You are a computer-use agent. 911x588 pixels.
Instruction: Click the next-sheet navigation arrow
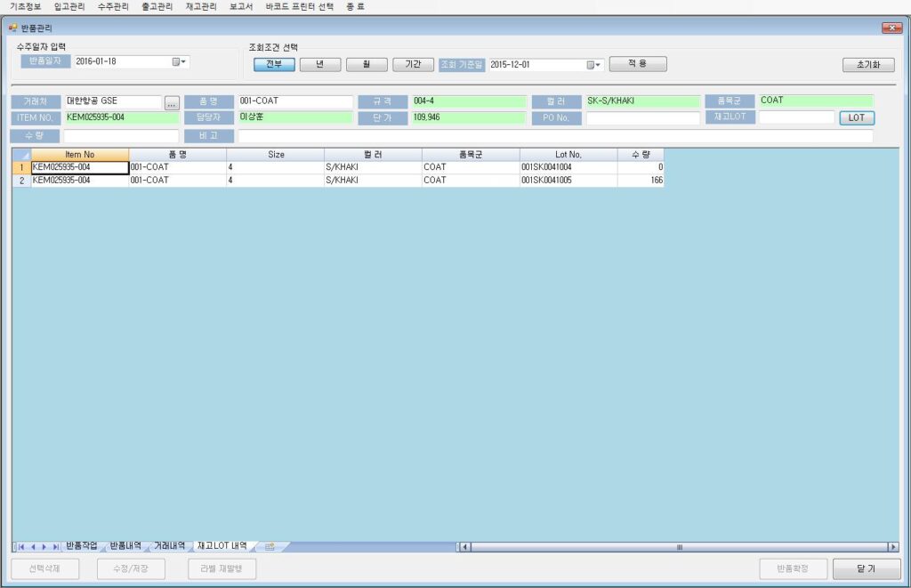[44, 546]
